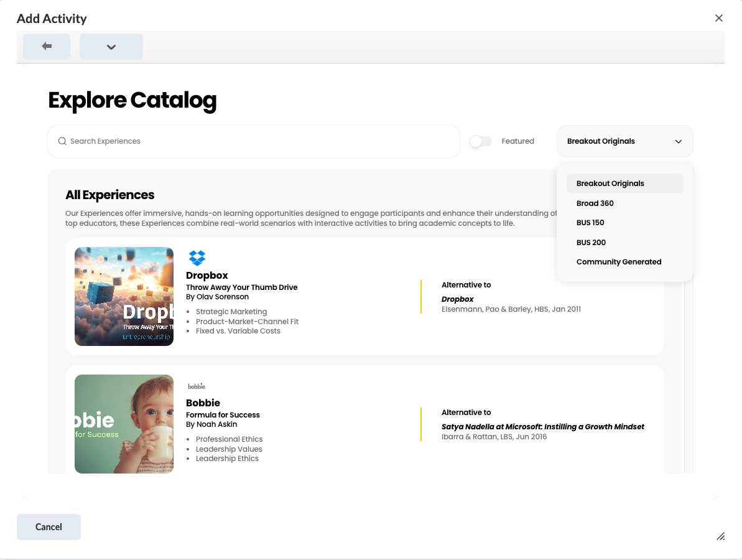Open the chevron-down toolbar button
The image size is (742, 560).
(111, 47)
